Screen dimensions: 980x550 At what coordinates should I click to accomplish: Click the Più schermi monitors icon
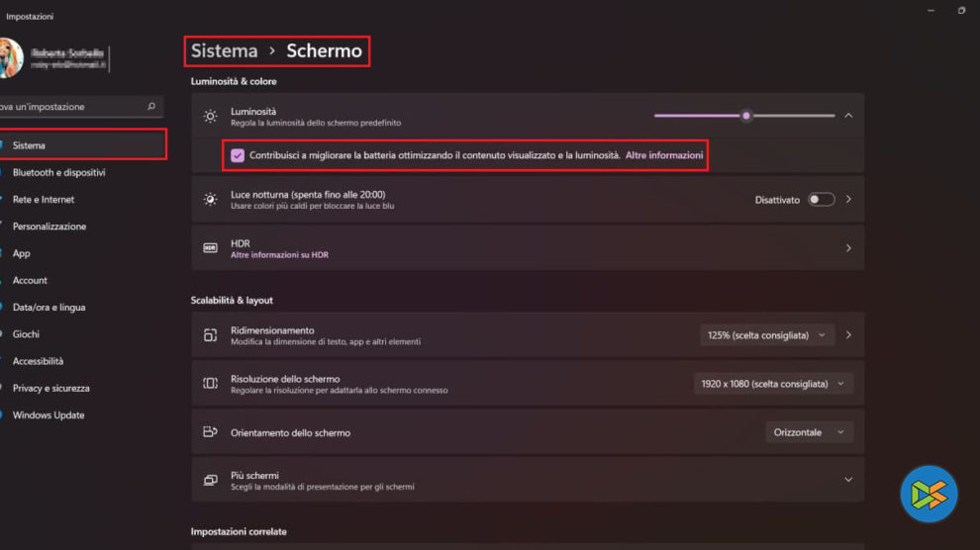210,480
